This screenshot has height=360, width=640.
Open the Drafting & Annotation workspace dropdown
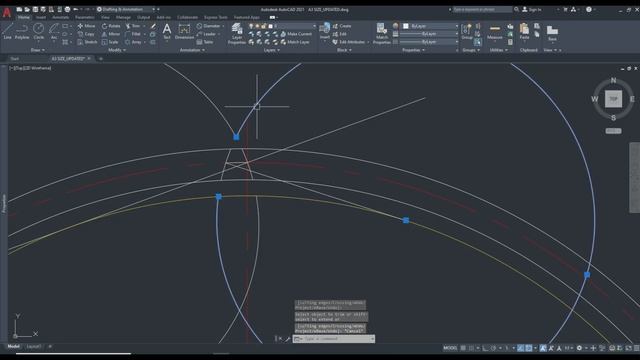point(126,9)
